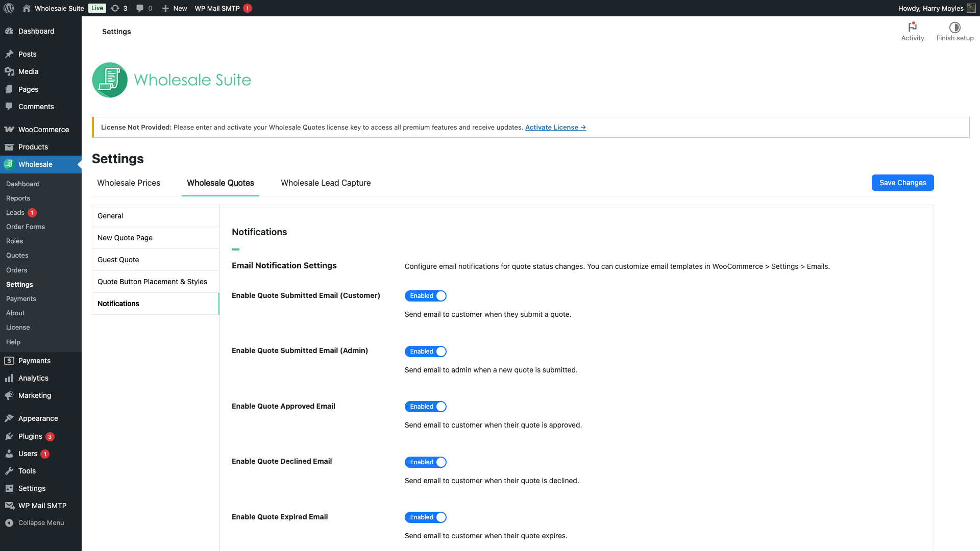The height and width of the screenshot is (551, 980).
Task: Click the comments bubble icon in admin bar
Action: tap(139, 8)
